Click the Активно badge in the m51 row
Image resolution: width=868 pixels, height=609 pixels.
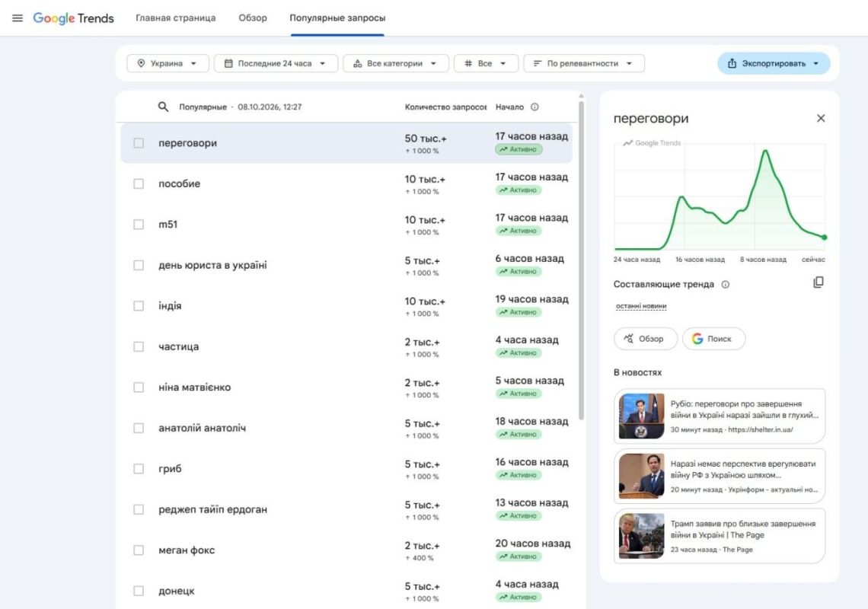click(519, 231)
